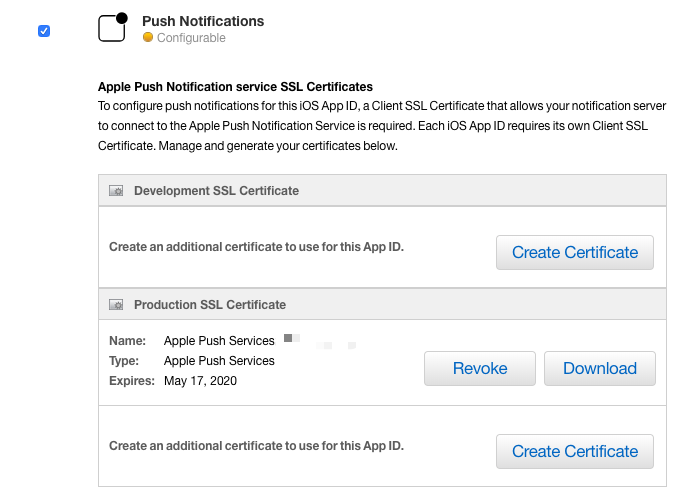Click the Apple Push Notification service SSL Certificates heading
The height and width of the screenshot is (491, 681).
(x=235, y=87)
